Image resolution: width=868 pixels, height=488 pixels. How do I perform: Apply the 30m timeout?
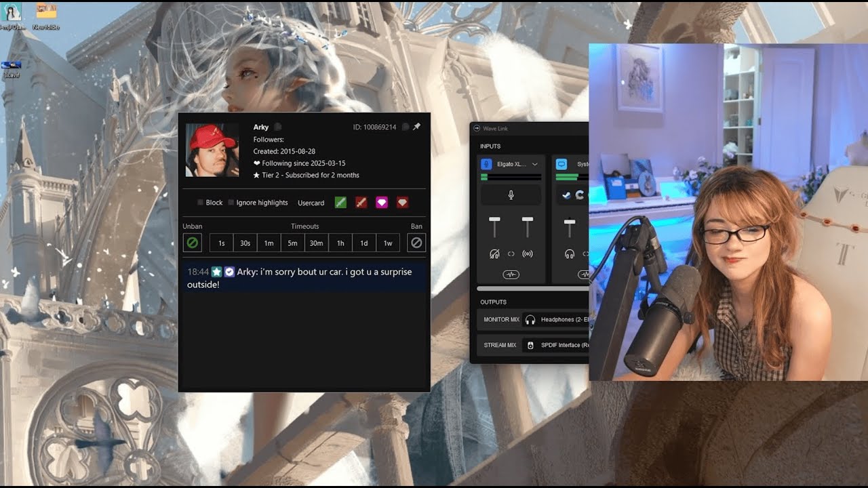pyautogui.click(x=317, y=243)
